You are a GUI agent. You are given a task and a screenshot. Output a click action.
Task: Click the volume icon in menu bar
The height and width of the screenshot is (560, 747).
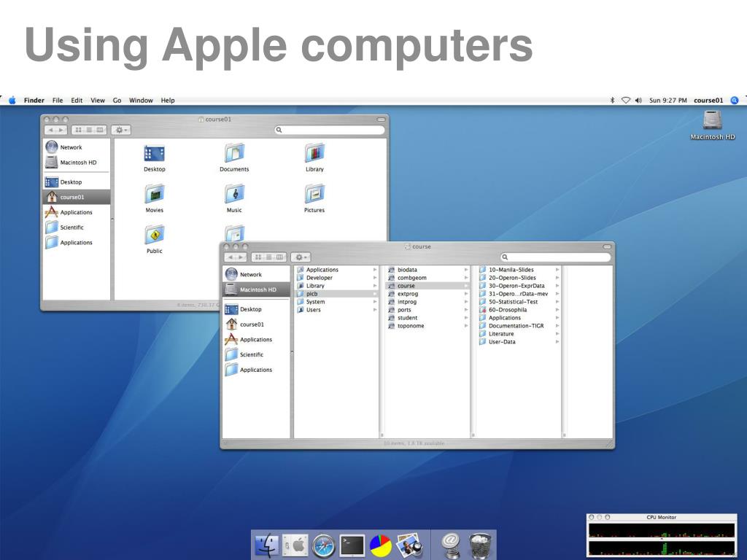coord(638,100)
